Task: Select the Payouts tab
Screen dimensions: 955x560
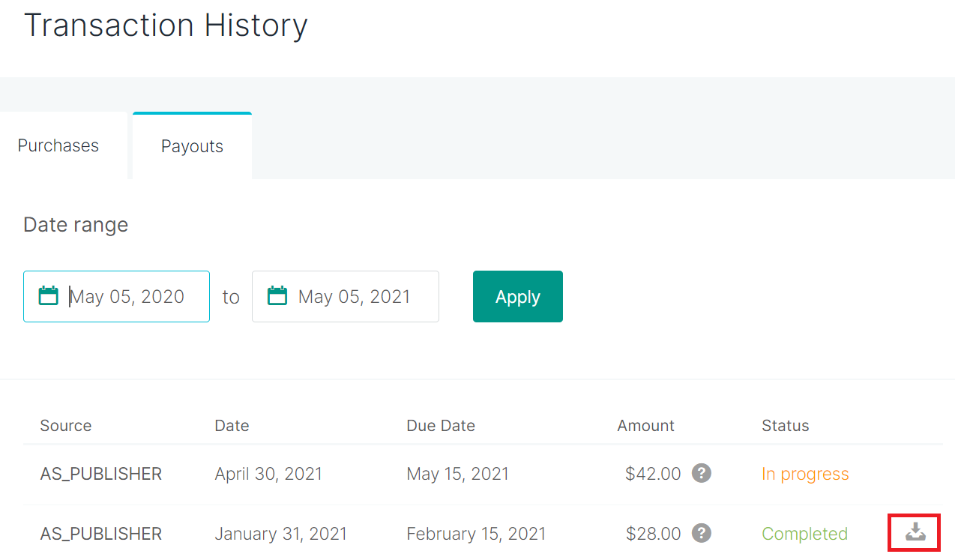Action: point(192,145)
